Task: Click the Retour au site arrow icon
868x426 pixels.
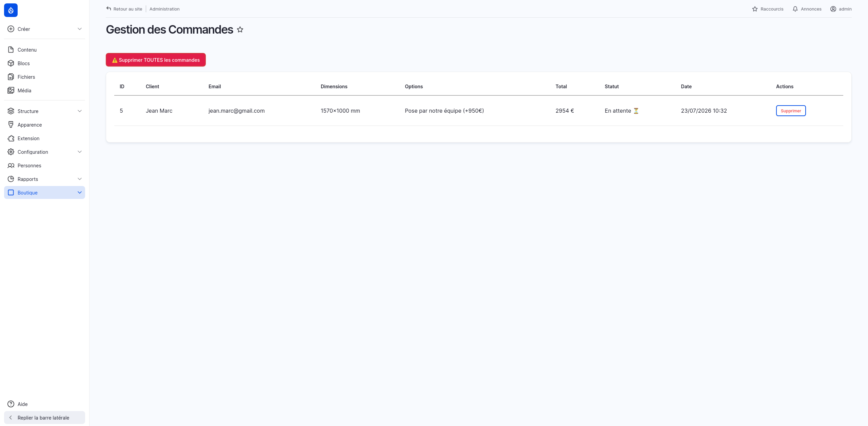Action: click(108, 8)
